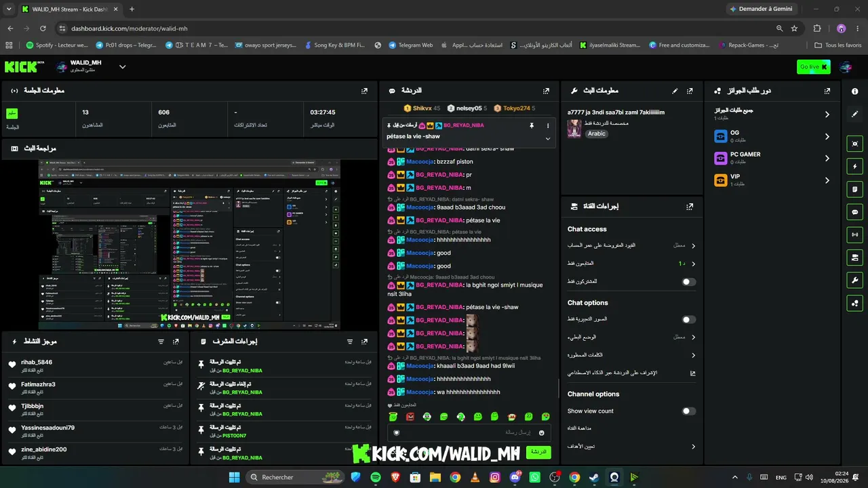Pop out the chat panel
Screen dimensions: 868x488
tap(546, 91)
